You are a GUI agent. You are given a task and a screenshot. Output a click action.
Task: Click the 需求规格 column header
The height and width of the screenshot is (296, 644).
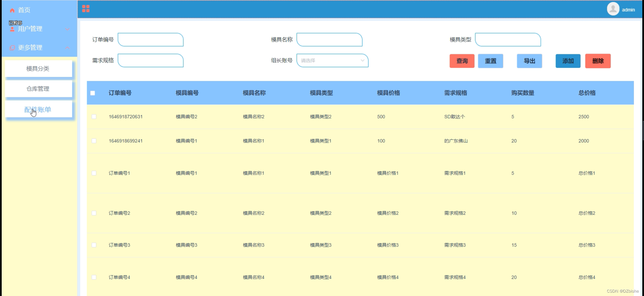pyautogui.click(x=456, y=93)
